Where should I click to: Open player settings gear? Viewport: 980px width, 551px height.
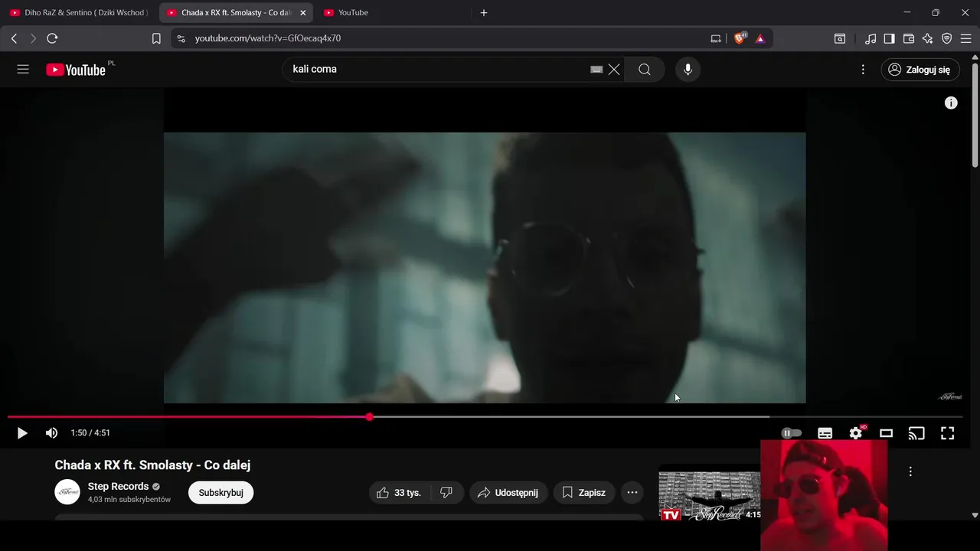[x=856, y=433]
